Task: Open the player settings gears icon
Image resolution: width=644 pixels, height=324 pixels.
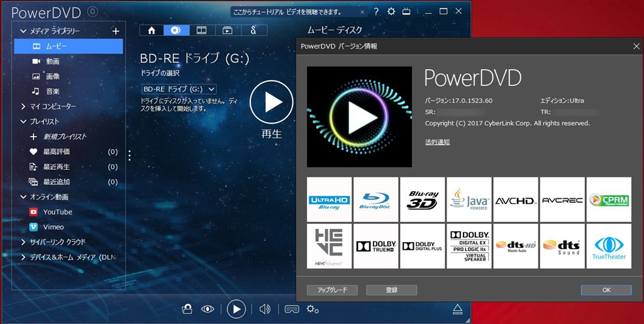Action: coord(313,309)
